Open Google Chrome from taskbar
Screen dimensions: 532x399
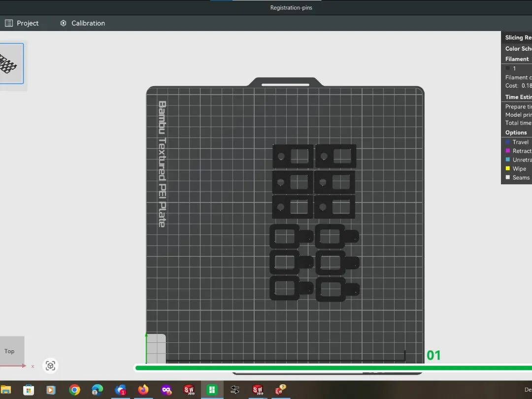pos(75,390)
